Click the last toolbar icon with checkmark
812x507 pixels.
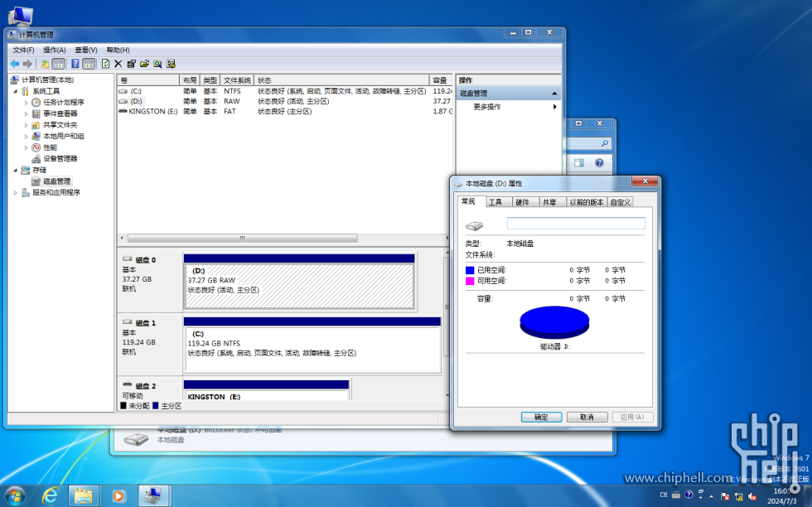tap(171, 64)
